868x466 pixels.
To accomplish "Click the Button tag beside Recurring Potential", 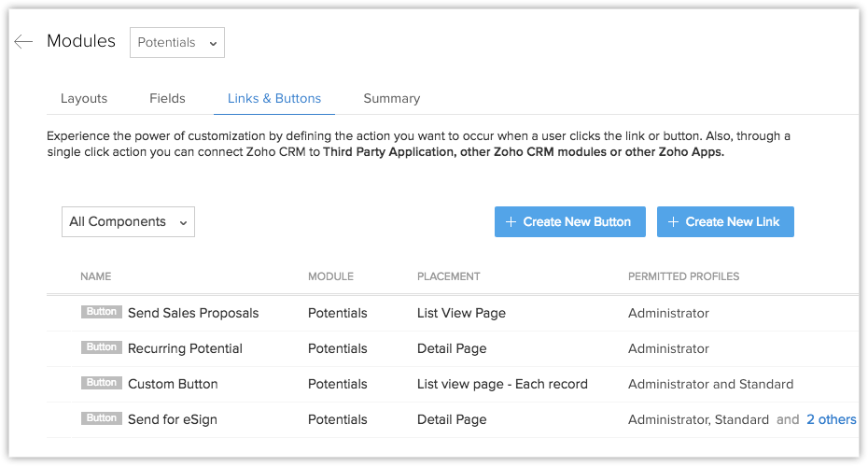I will click(x=101, y=347).
